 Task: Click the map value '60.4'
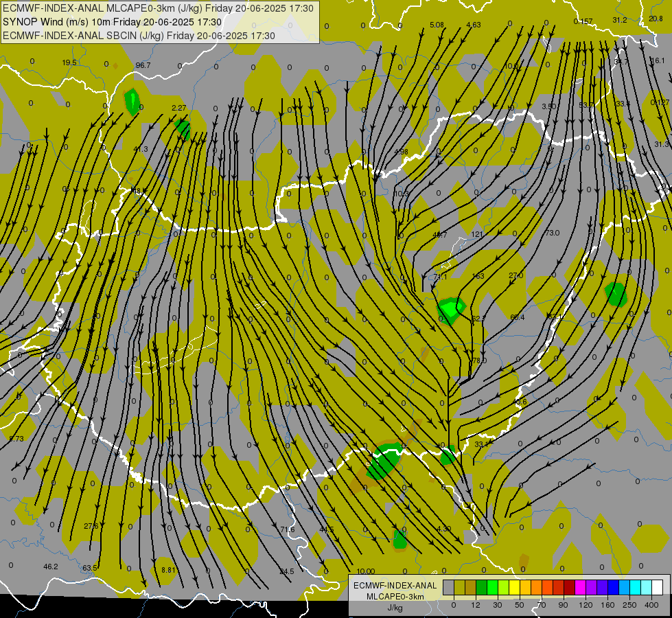518,317
